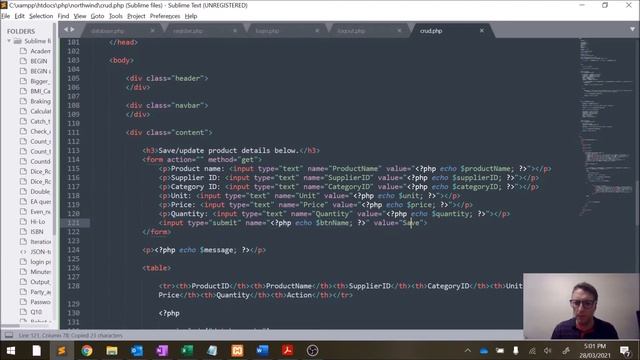This screenshot has width=640, height=360.
Task: Open Word from the taskbar
Action: tap(262, 351)
